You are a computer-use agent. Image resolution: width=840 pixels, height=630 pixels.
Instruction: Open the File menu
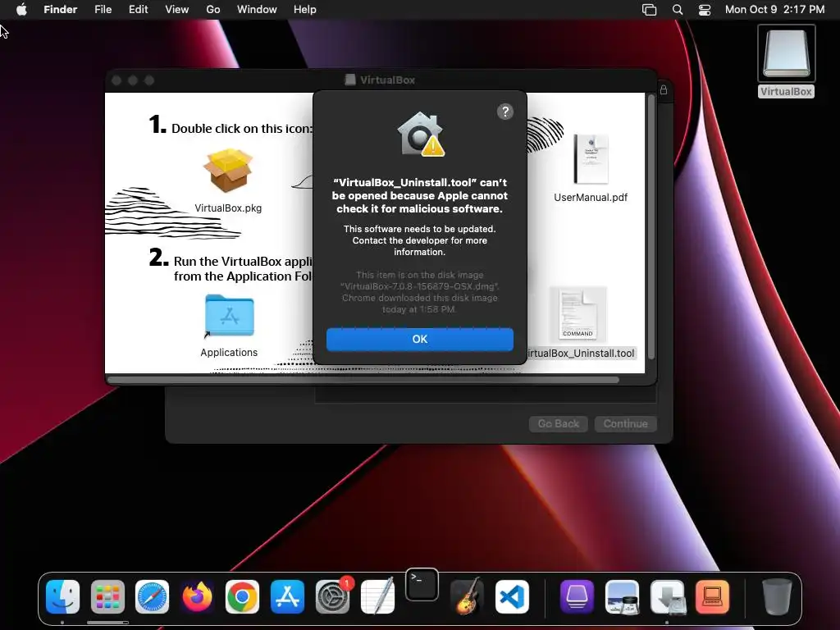coord(103,10)
